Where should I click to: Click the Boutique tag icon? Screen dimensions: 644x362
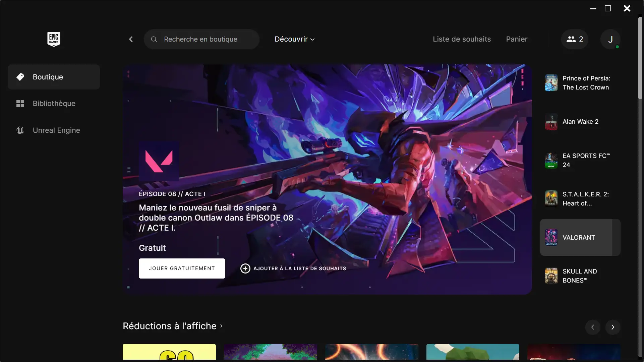pyautogui.click(x=20, y=77)
